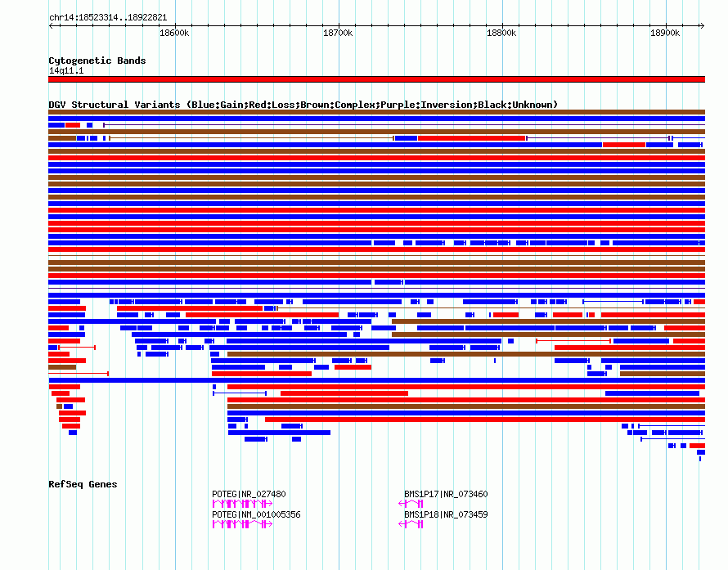Select the magenta POTEG NM_001005356 gene glyph
This screenshot has height=570, width=728.
(x=242, y=524)
